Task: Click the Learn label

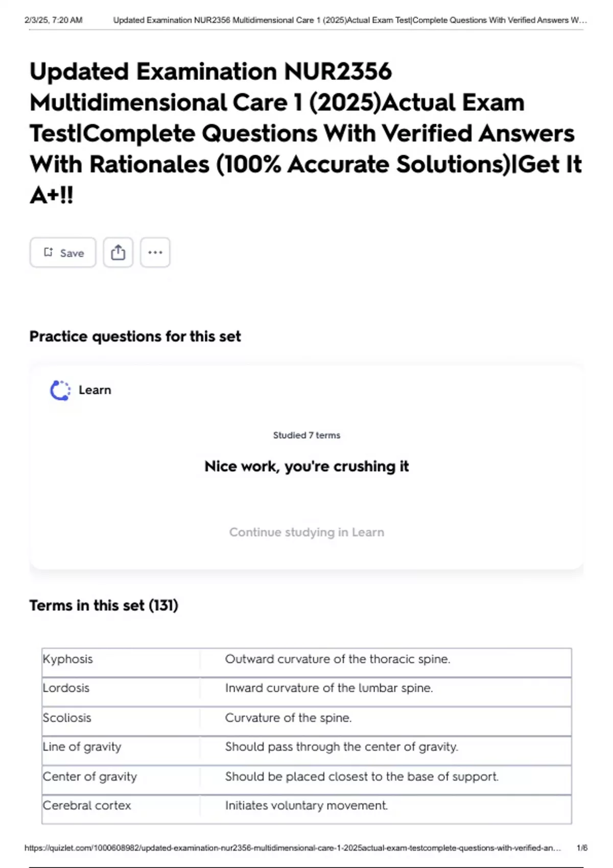Action: (95, 390)
